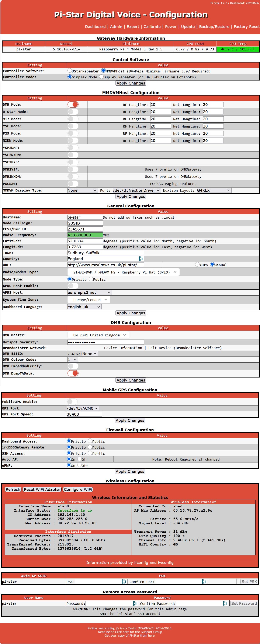Enable P25 Mode switch
This screenshot has height=644, width=260.
point(73,133)
